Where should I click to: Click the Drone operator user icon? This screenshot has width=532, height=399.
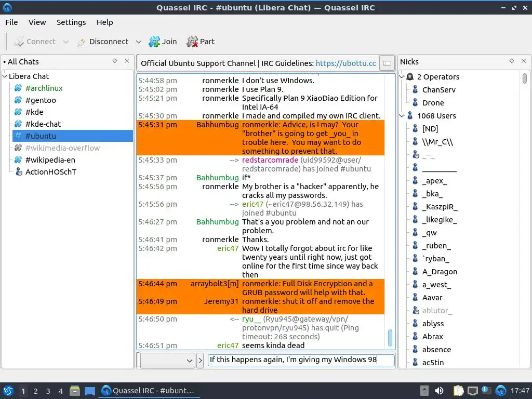(x=415, y=102)
